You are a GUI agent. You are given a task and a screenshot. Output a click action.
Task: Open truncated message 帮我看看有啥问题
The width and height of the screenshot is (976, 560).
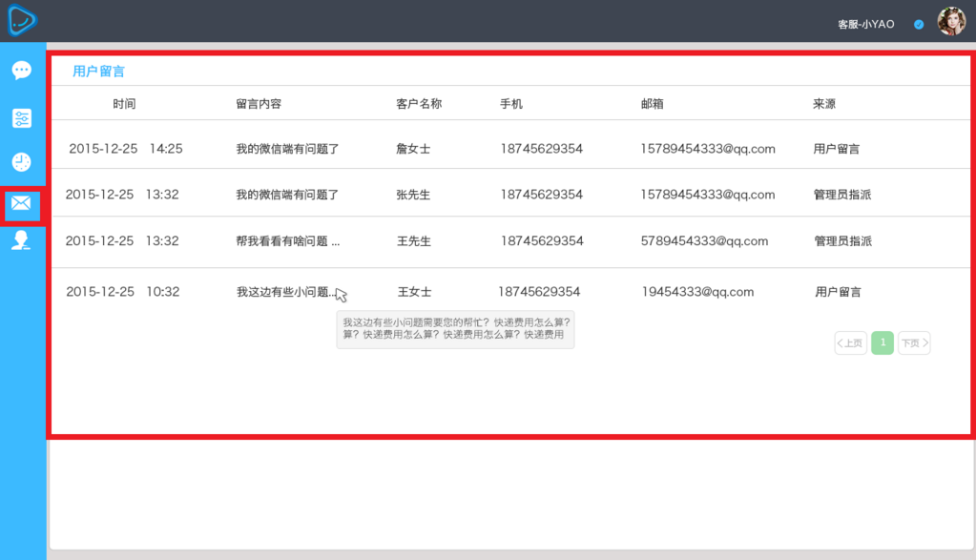[287, 241]
